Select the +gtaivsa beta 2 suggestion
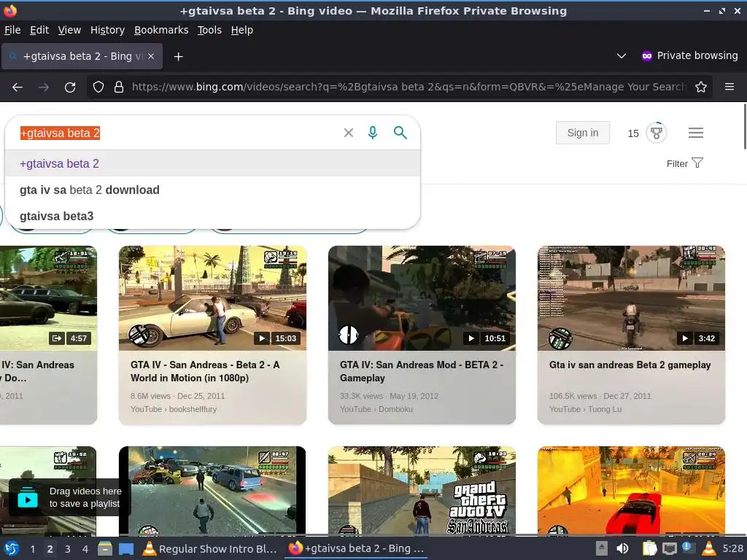This screenshot has height=560, width=747. pyautogui.click(x=212, y=164)
